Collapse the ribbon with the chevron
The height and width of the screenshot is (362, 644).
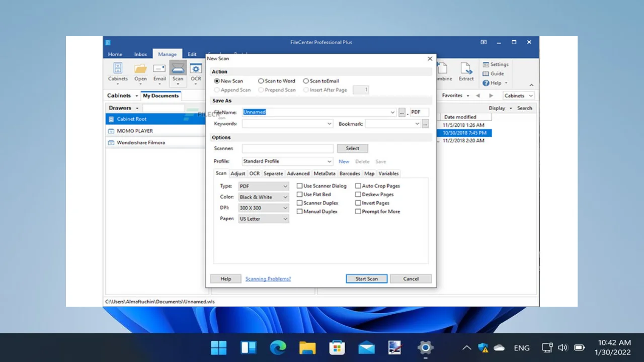click(x=531, y=85)
